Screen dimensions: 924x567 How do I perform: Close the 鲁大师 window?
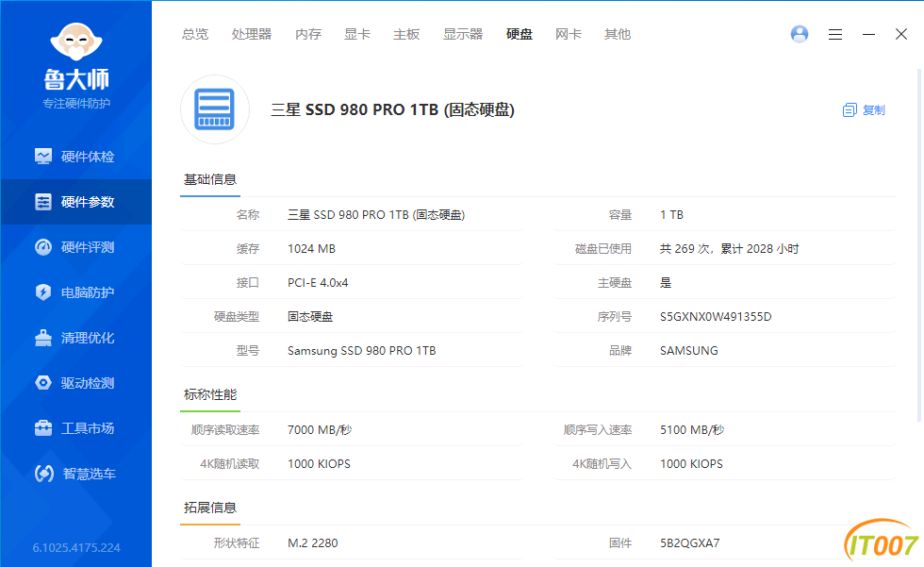[x=901, y=34]
